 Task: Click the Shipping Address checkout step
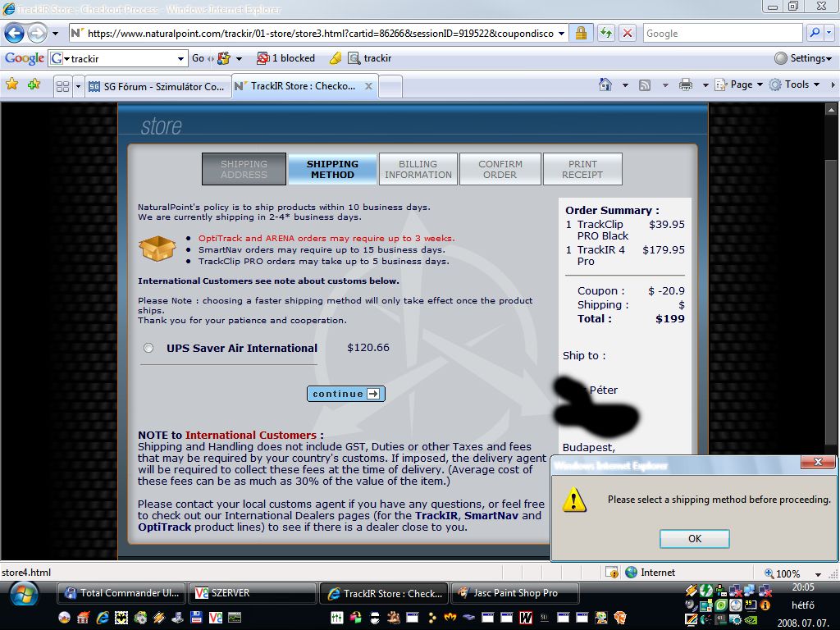[244, 169]
